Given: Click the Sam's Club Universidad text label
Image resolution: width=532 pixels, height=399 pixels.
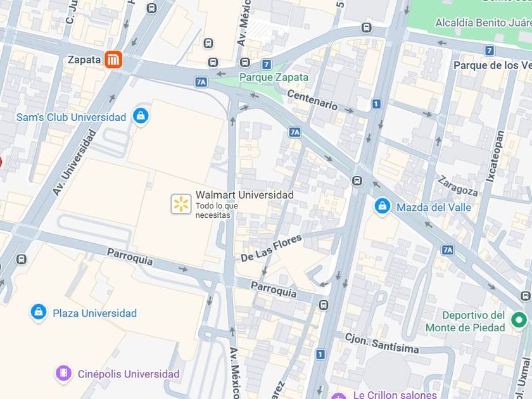Looking at the screenshot, I should 71,117.
